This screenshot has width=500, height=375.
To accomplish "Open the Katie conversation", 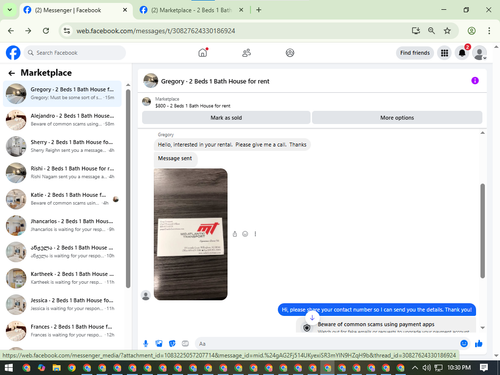I will (x=62, y=199).
